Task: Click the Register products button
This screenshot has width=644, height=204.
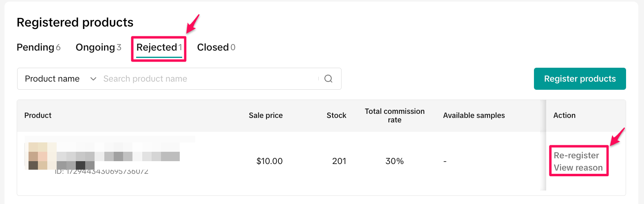Action: (x=580, y=79)
